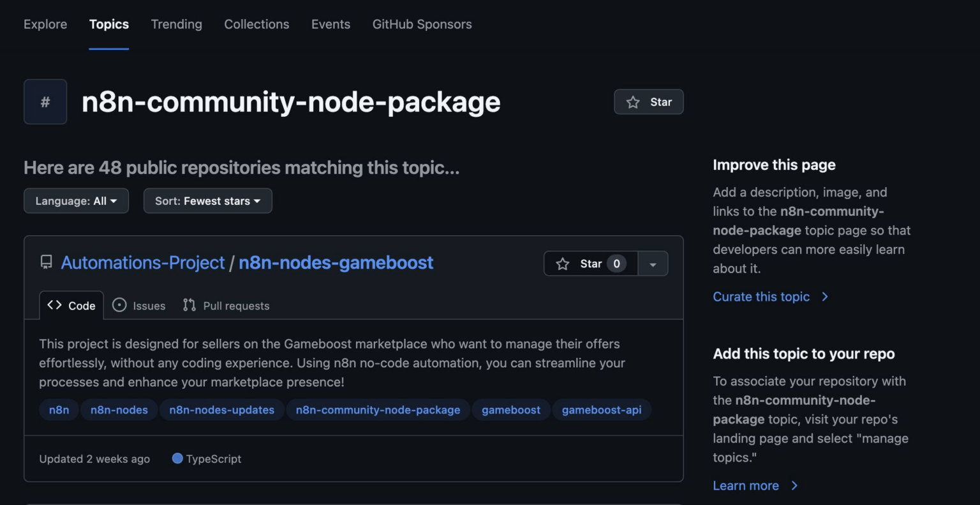980x505 pixels.
Task: Click the Updated 2 weeks ago text
Action: tap(94, 458)
